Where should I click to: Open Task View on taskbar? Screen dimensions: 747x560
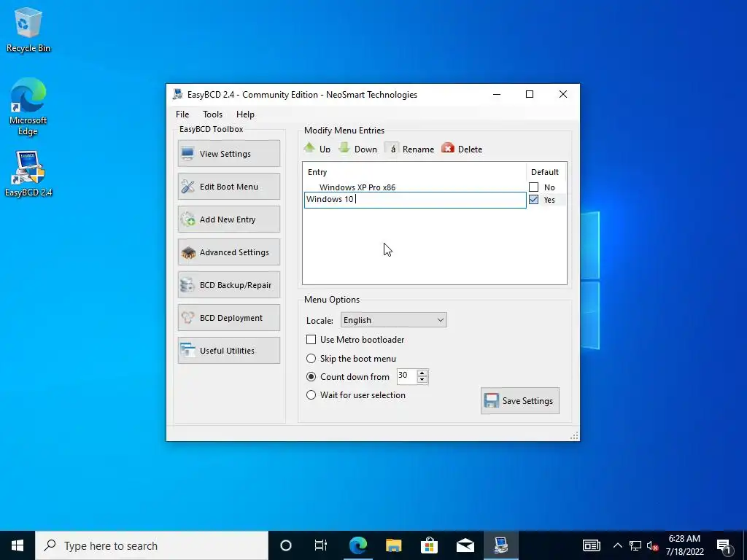321,545
